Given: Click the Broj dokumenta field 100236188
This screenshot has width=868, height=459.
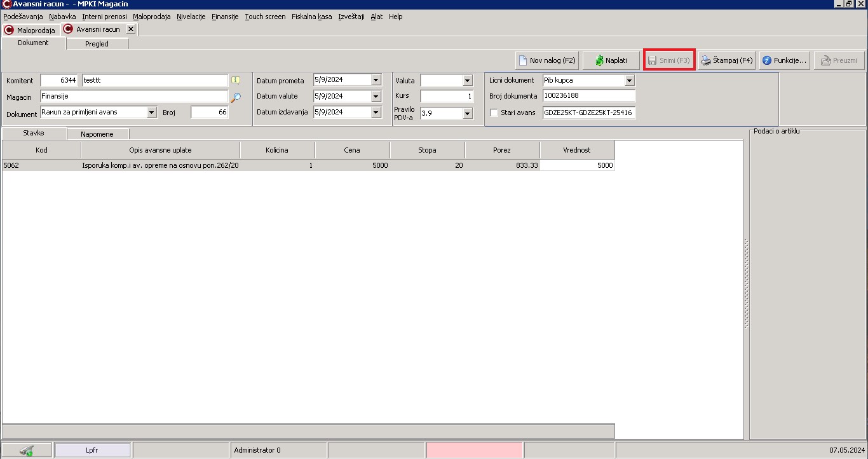Looking at the screenshot, I should pyautogui.click(x=589, y=96).
